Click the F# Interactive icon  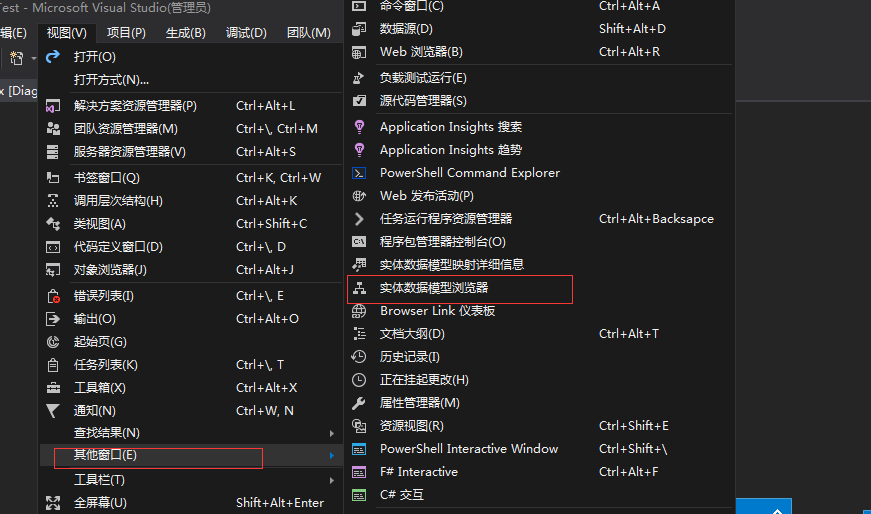pos(359,472)
